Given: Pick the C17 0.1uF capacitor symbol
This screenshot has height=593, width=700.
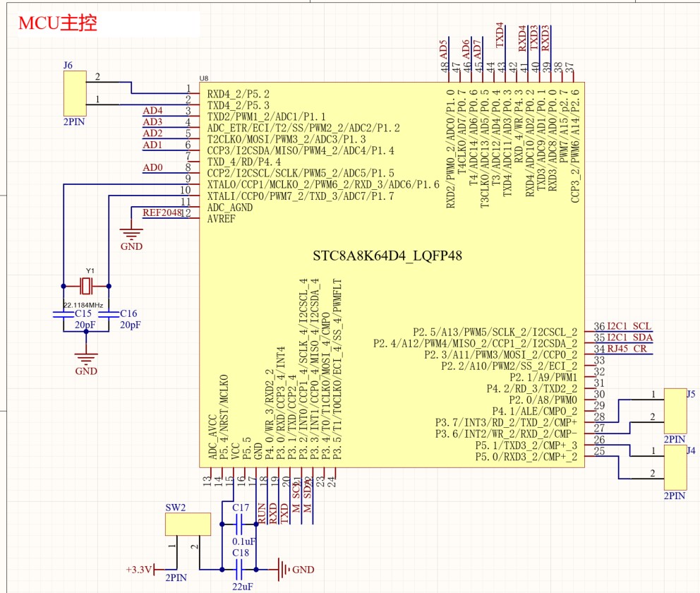Looking at the screenshot, I should pyautogui.click(x=239, y=525).
